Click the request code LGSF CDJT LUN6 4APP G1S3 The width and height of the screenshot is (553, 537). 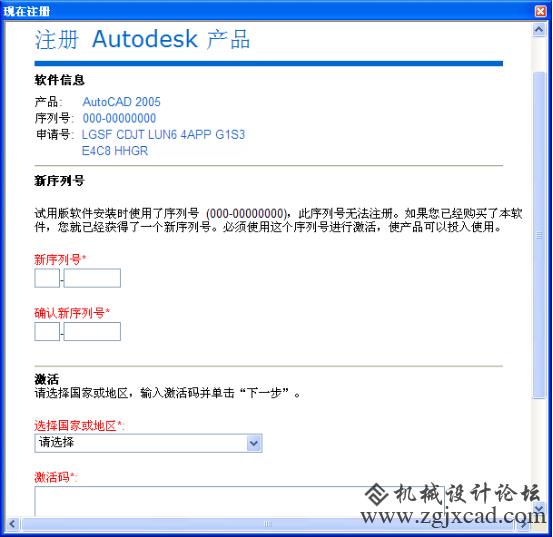click(x=163, y=135)
